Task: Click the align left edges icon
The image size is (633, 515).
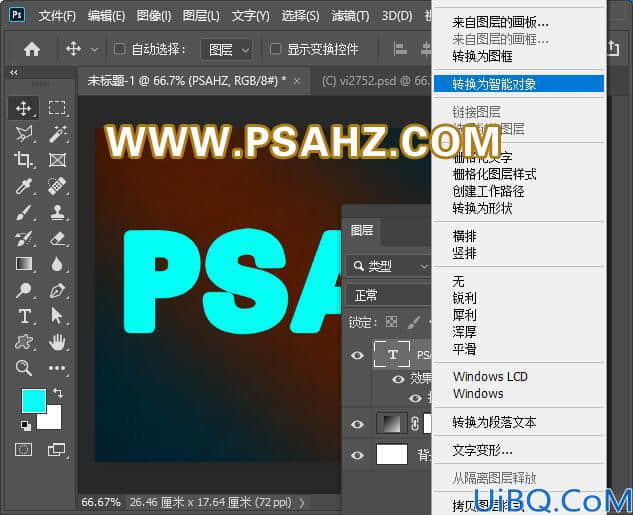Action: (x=400, y=49)
